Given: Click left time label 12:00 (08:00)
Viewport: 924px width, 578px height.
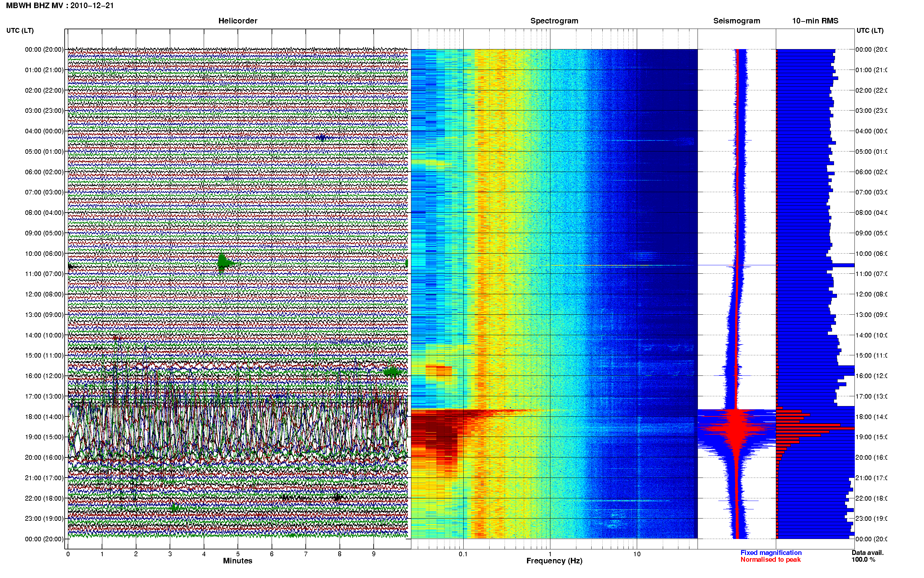Looking at the screenshot, I should click(44, 294).
